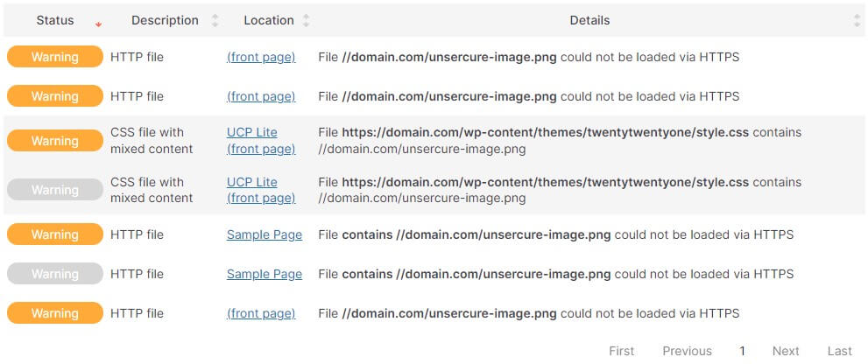Image resolution: width=868 pixels, height=364 pixels.
Task: Open the last row's (front page) link
Action: click(261, 313)
